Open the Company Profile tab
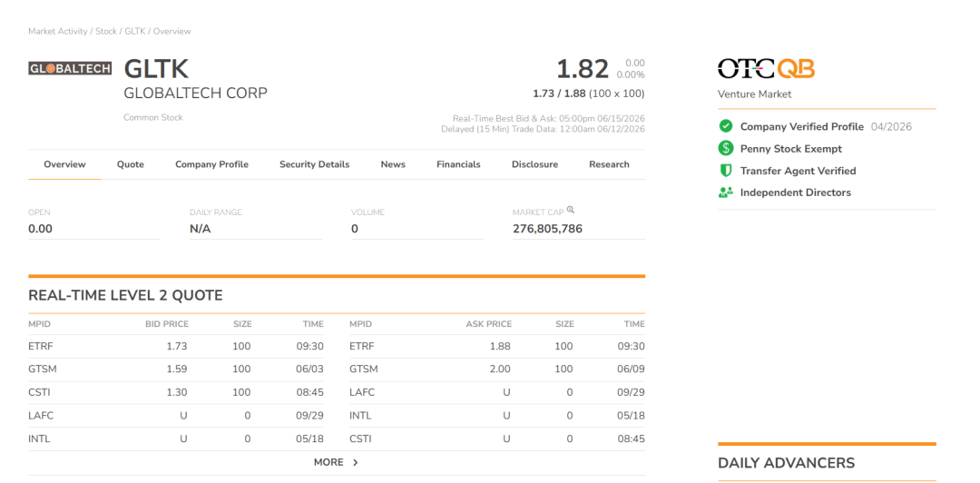 [211, 164]
